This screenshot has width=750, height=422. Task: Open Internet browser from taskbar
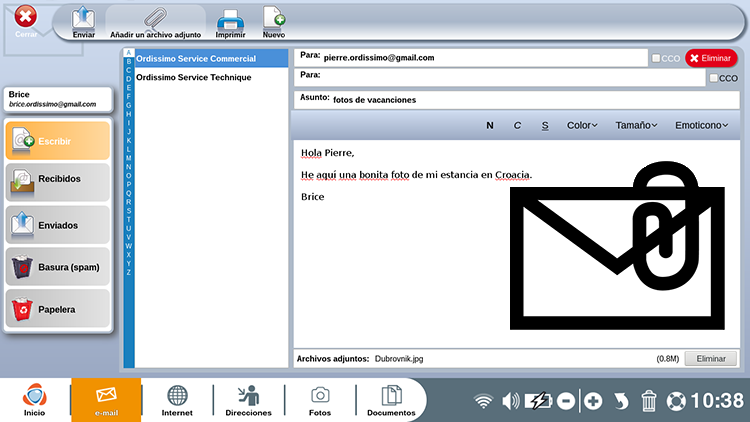[177, 400]
